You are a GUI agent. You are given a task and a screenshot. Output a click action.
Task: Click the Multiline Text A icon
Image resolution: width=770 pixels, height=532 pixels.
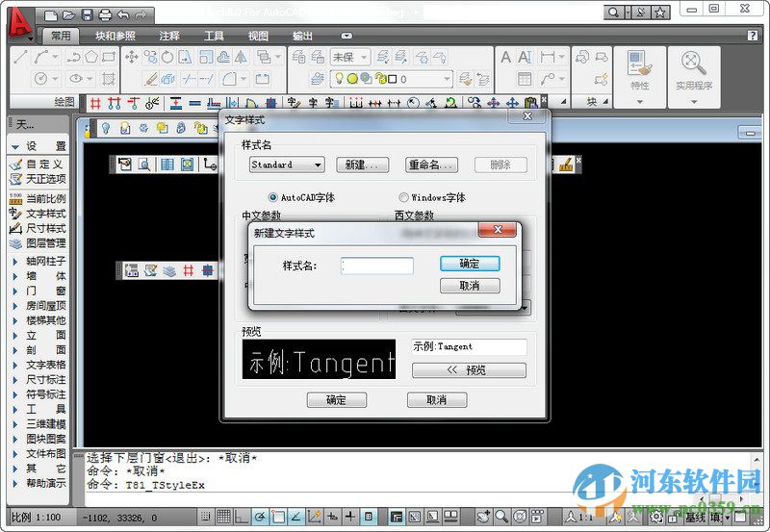pyautogui.click(x=505, y=58)
